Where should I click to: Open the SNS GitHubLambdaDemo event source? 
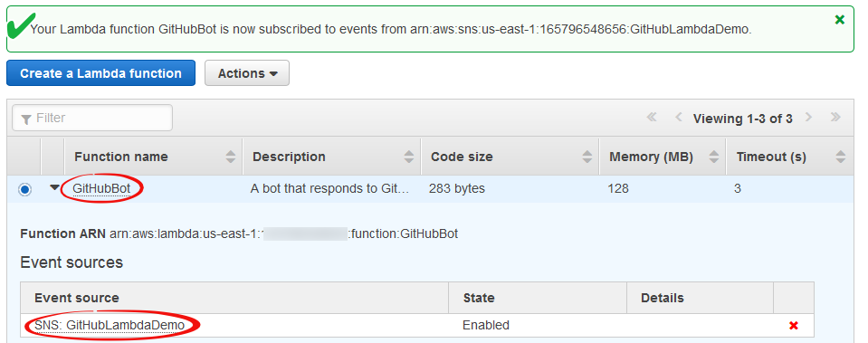(x=109, y=325)
